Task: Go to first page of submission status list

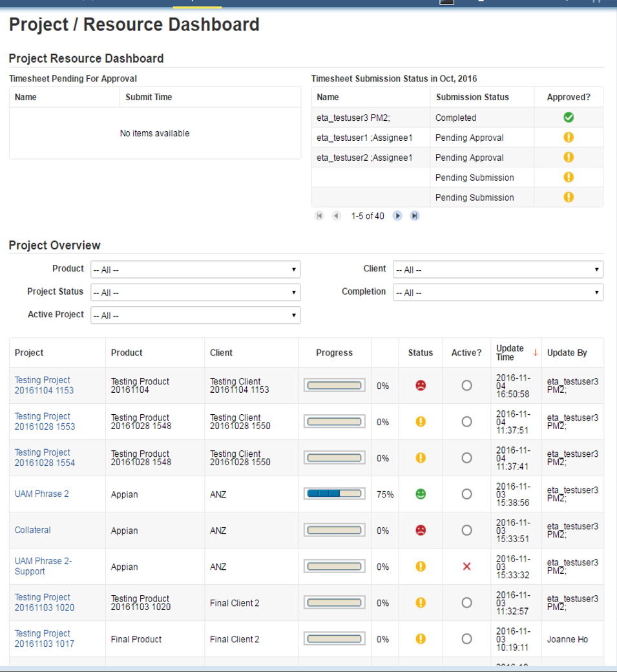Action: 319,216
